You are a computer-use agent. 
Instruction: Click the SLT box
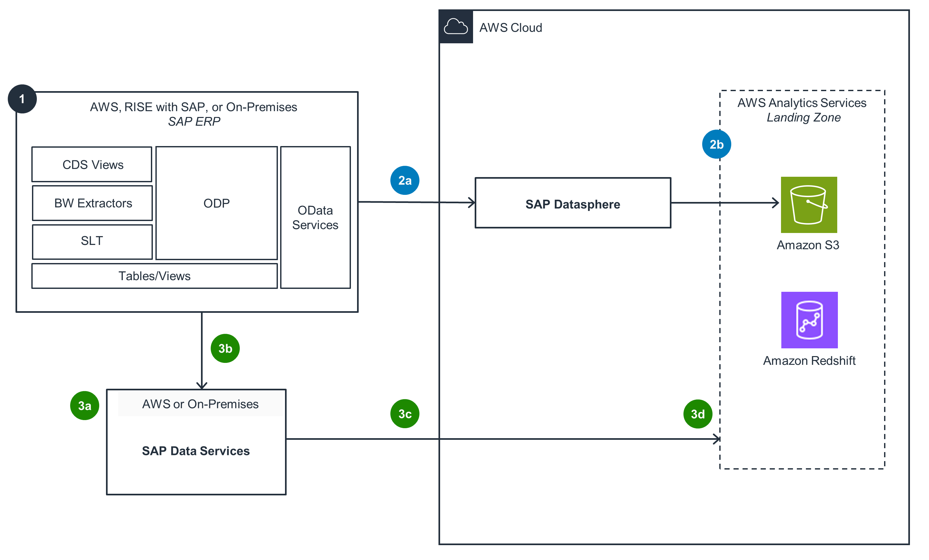(92, 242)
